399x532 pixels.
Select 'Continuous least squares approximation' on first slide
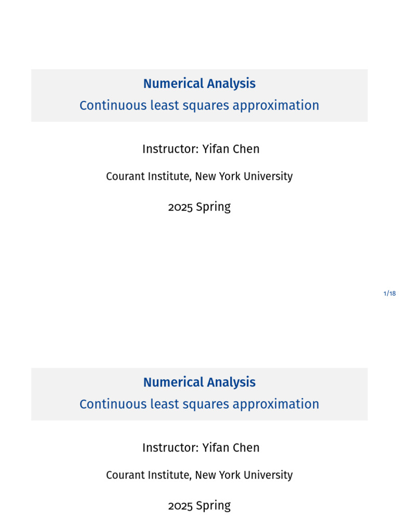tap(199, 105)
